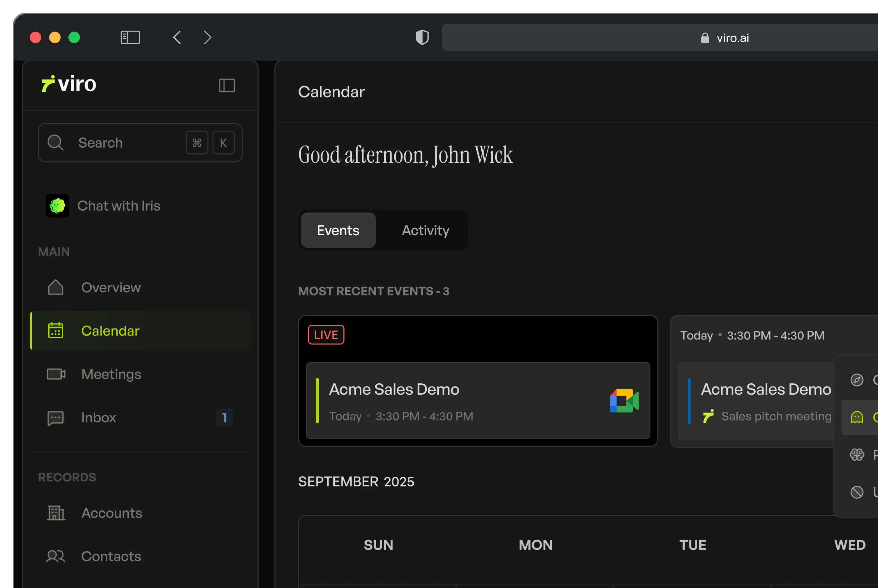Click the Contacts people icon
Viewport: 878px width, 588px height.
point(56,556)
